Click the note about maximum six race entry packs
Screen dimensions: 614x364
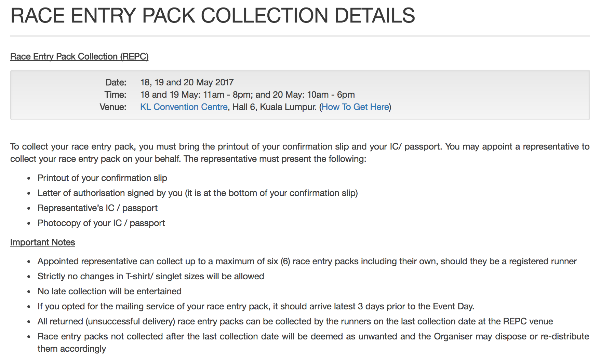(x=307, y=261)
